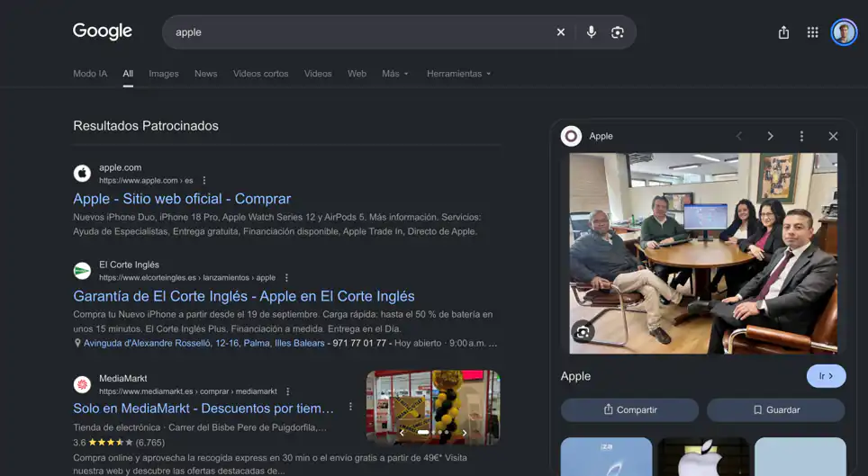Open the Google account profile avatar
The image size is (868, 476).
point(845,32)
